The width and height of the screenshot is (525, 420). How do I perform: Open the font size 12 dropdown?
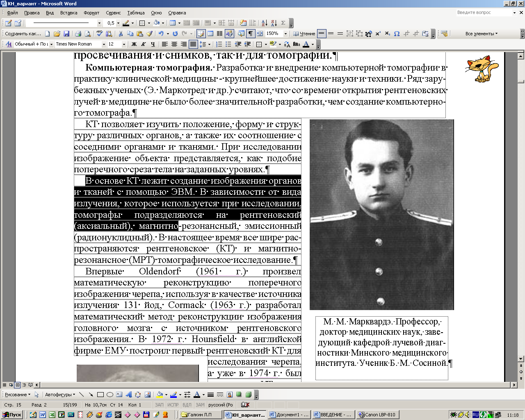124,44
